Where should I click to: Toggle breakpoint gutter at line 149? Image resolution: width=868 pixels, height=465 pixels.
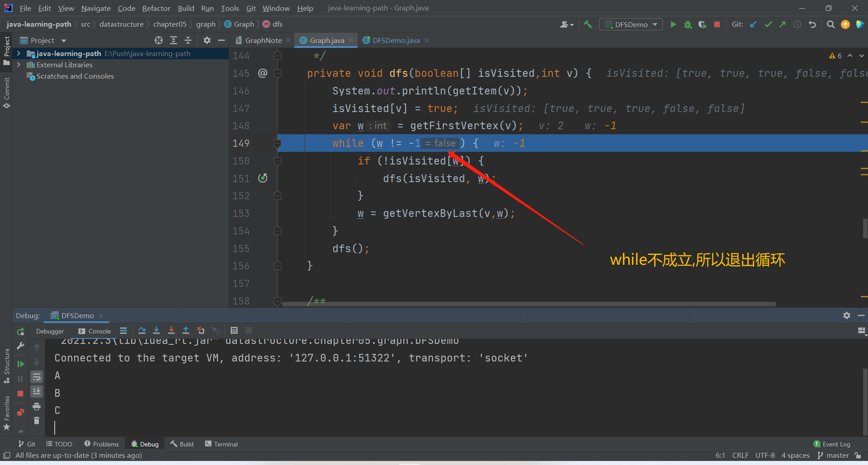pyautogui.click(x=263, y=143)
